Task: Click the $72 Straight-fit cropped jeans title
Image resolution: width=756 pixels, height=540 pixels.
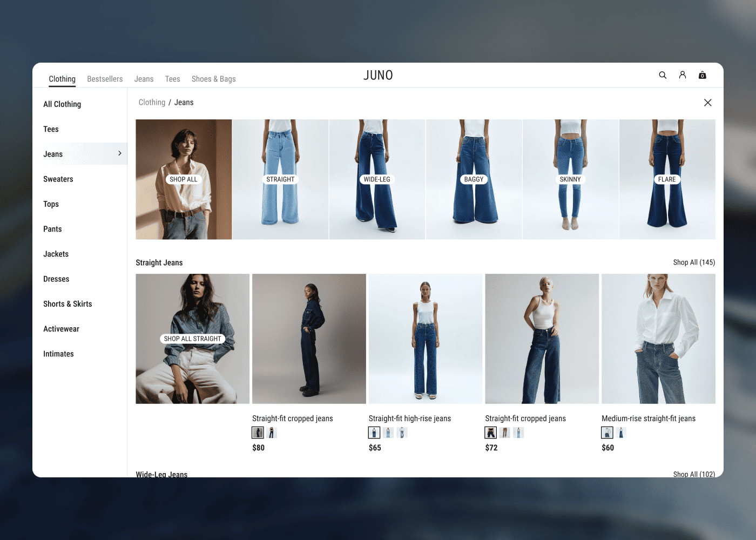Action: click(x=525, y=418)
